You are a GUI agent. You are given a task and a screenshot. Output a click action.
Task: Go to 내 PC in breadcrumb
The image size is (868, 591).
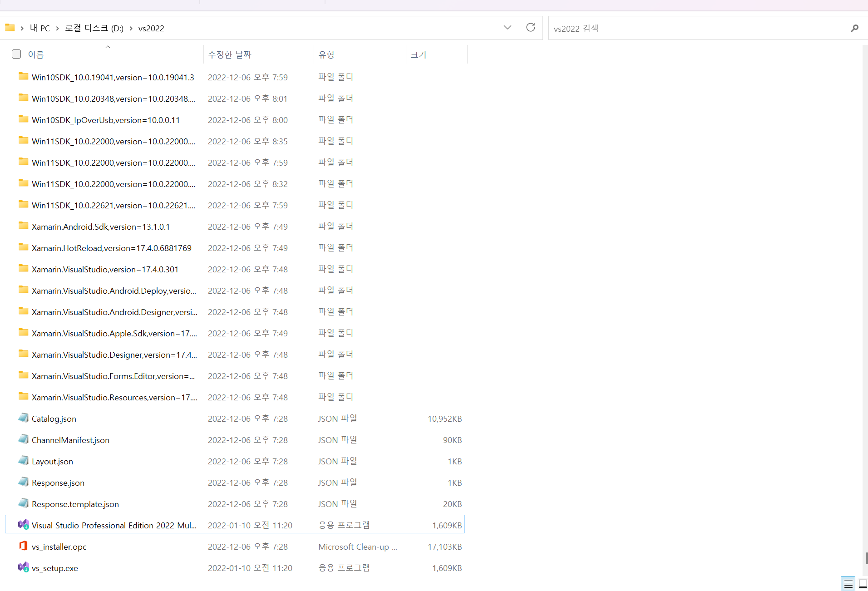39,28
